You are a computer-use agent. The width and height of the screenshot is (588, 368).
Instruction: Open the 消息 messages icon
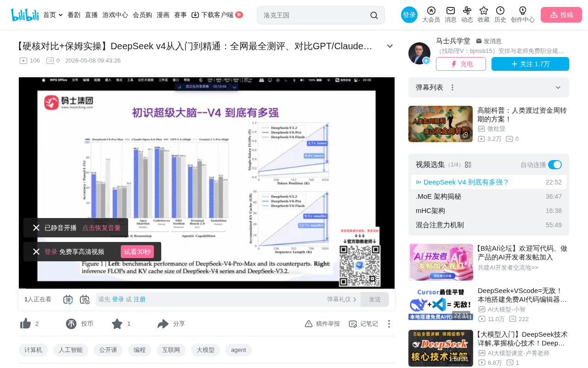451,11
